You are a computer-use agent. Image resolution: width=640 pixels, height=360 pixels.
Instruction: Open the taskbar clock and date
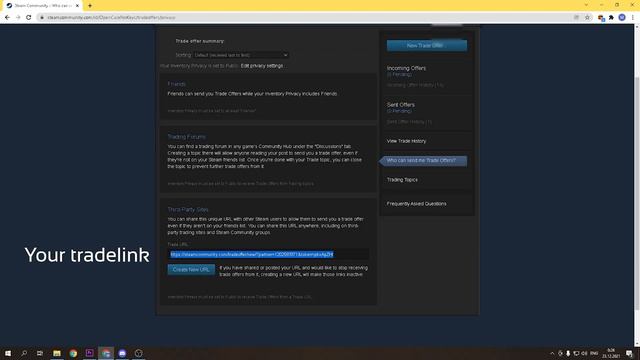coord(611,353)
